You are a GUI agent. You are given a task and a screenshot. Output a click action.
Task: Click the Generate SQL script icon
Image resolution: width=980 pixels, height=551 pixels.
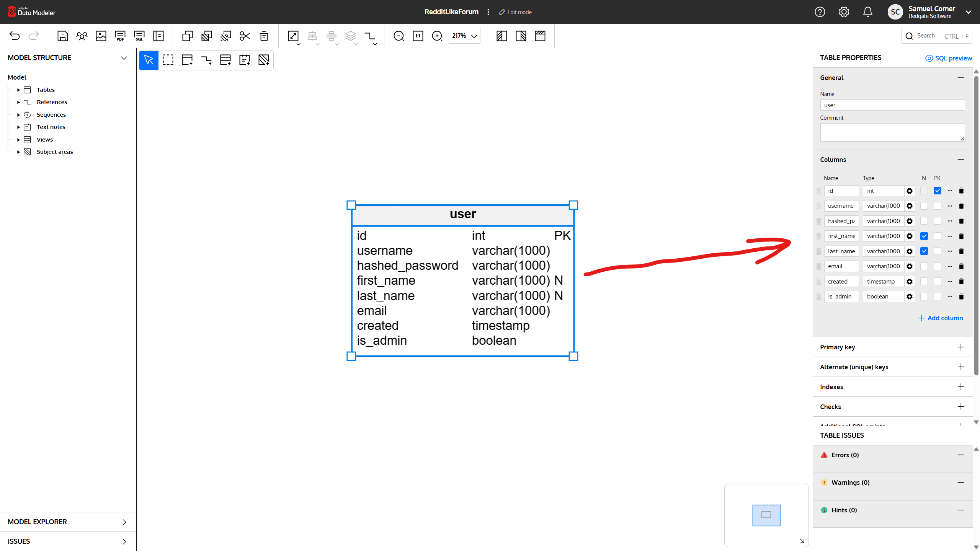pos(139,36)
